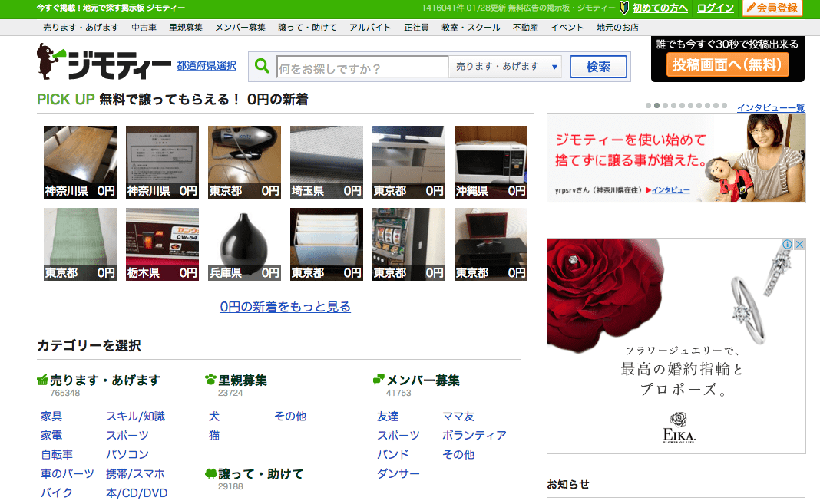This screenshot has width=820, height=504.
Task: Open the 不動産 menu item
Action: [526, 28]
